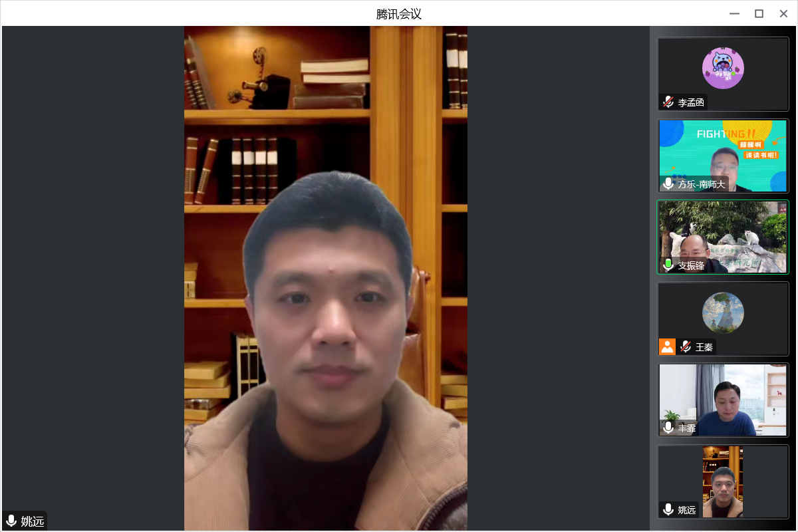Image resolution: width=798 pixels, height=532 pixels.
Task: Click the microphone icon next to 丰霏
Action: (668, 428)
